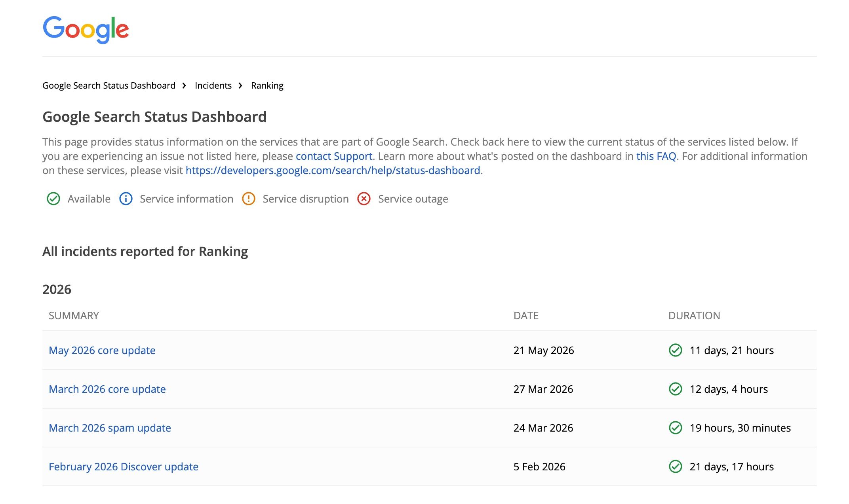
Task: Click the 'Service information' legend label
Action: (187, 199)
